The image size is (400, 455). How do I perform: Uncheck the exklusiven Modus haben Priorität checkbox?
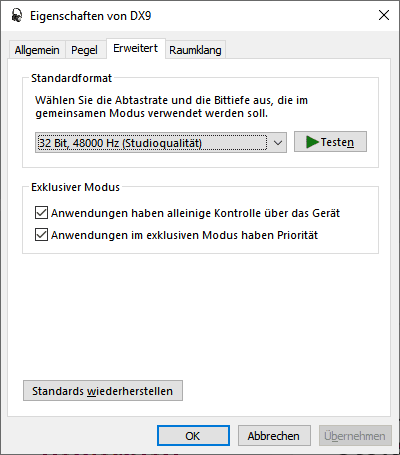point(41,235)
